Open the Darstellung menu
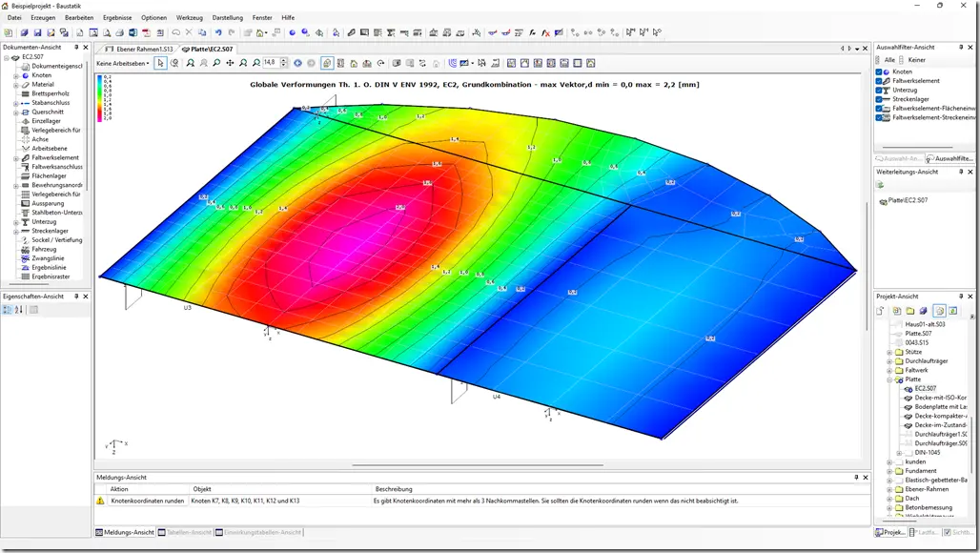Viewport: 980px width, 553px height. tap(228, 17)
